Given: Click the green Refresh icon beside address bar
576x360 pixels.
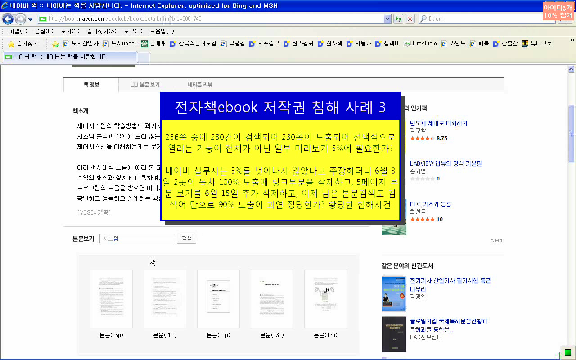Looking at the screenshot, I should point(398,19).
